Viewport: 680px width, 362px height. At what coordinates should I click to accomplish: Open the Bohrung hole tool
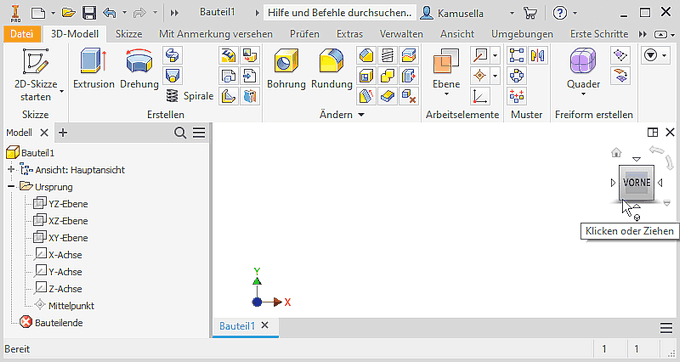coord(286,68)
